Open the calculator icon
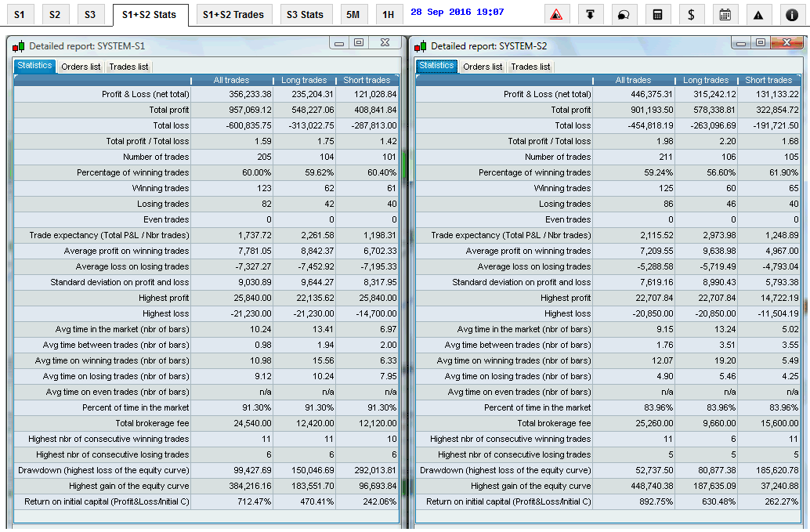Viewport: 810px width, 532px height. tap(657, 14)
